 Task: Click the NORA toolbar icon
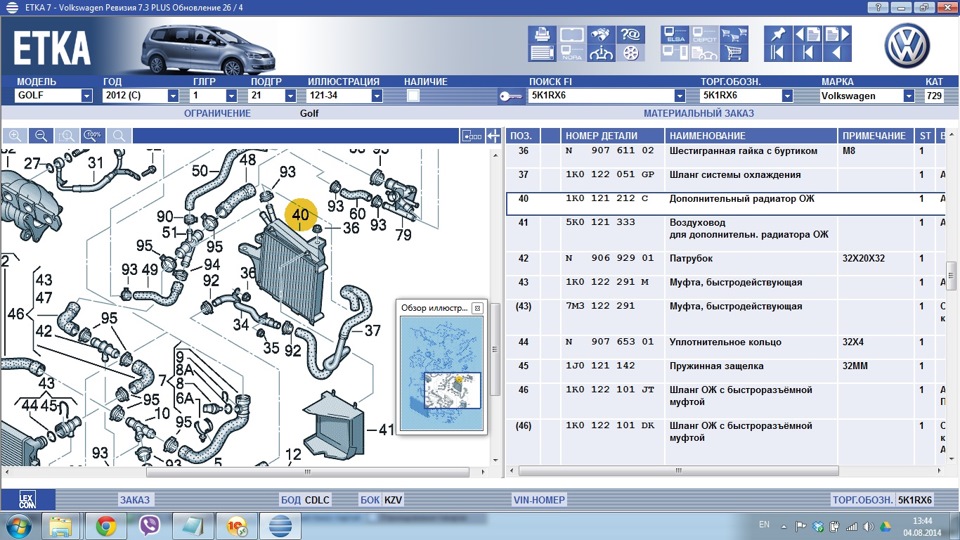pyautogui.click(x=571, y=53)
